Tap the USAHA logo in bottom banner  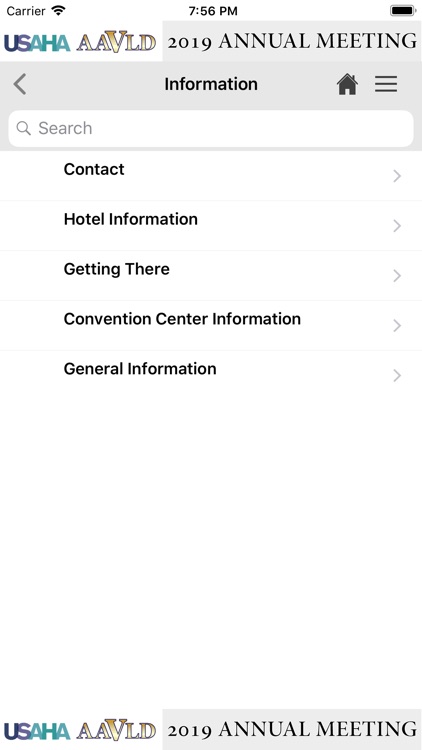[x=37, y=731]
